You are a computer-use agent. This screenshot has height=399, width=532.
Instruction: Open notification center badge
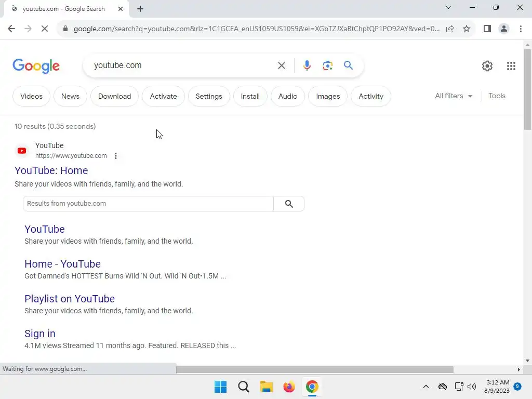517,387
